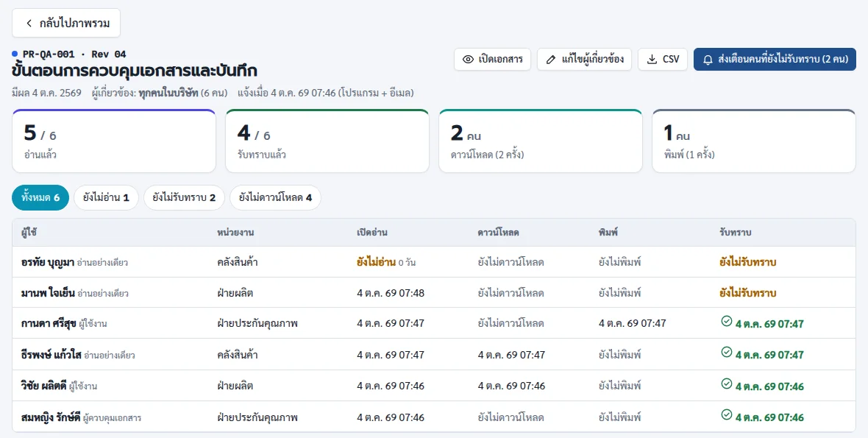Click ยังไม่รับทราบ status in อรทัย บุญมา row
Viewport: 868px width, 438px height.
748,263
